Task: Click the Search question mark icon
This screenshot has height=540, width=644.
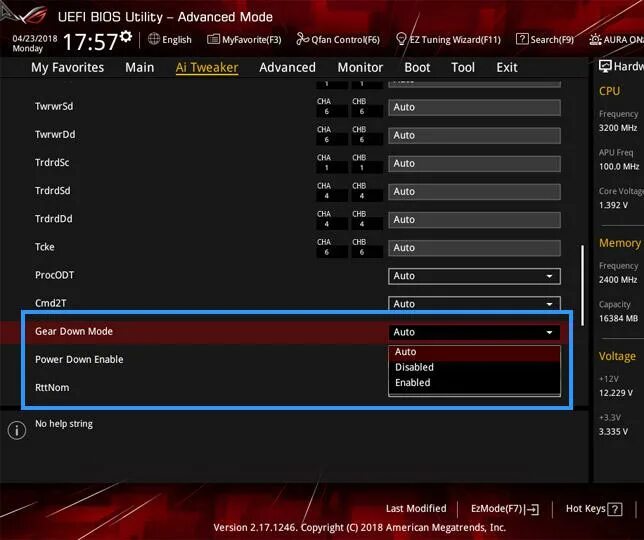Action: coord(522,39)
